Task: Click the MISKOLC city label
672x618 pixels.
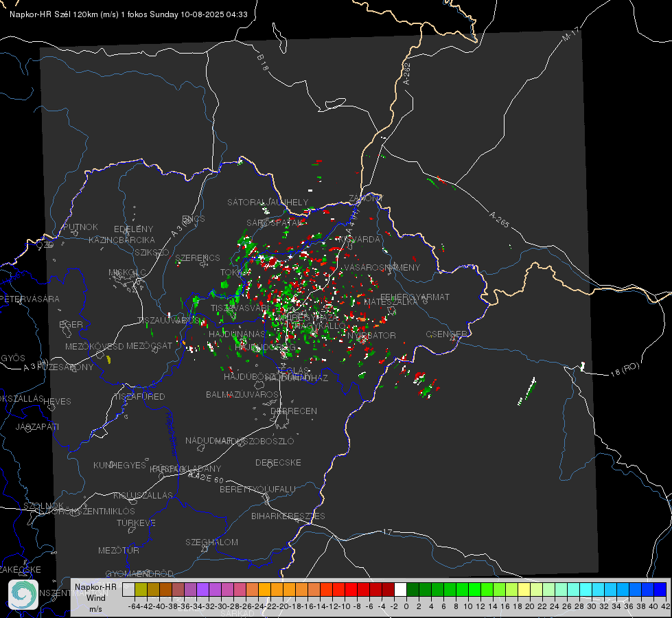Action: pos(127,273)
